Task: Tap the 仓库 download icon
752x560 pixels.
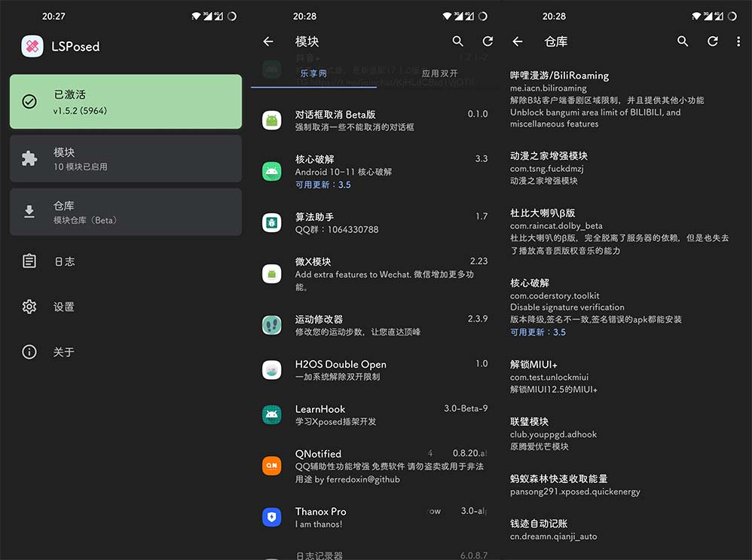Action: click(29, 212)
